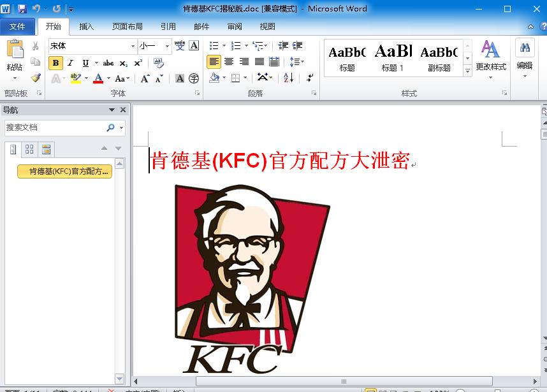This screenshot has width=547, height=392.
Task: Apply red font color
Action: [x=98, y=78]
